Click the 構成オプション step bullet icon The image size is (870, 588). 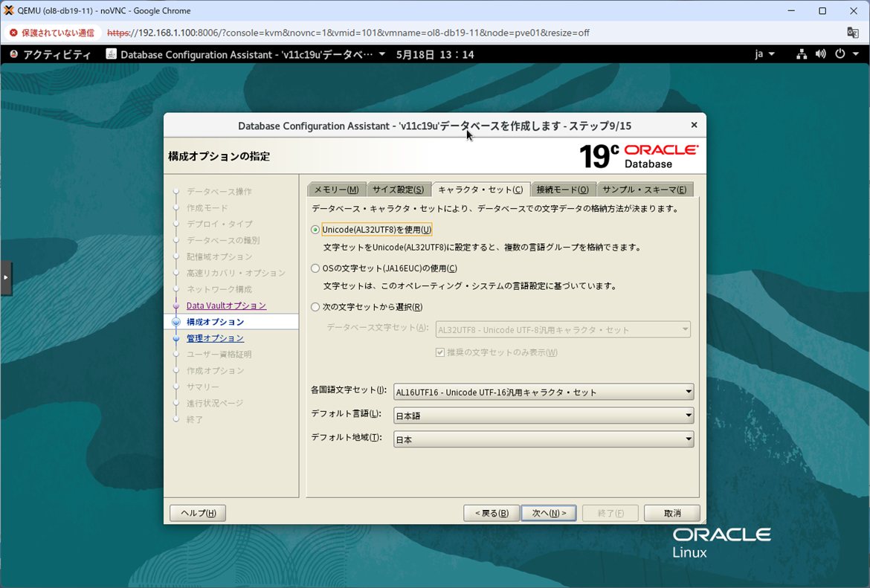[176, 322]
